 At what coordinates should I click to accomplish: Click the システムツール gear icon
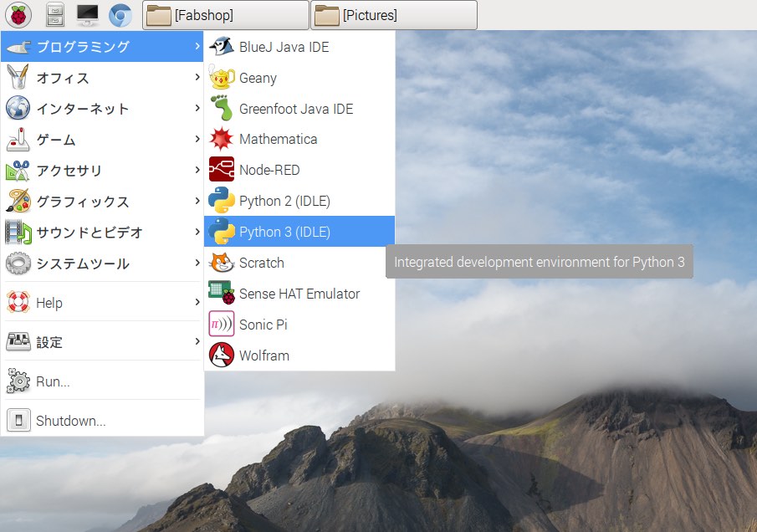tap(18, 263)
